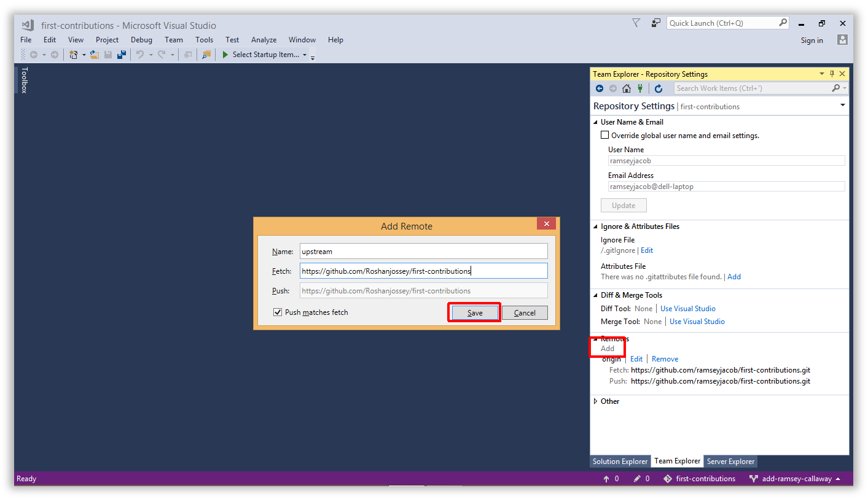Click the Undo toolbar icon
This screenshot has width=868, height=499.
(x=140, y=55)
